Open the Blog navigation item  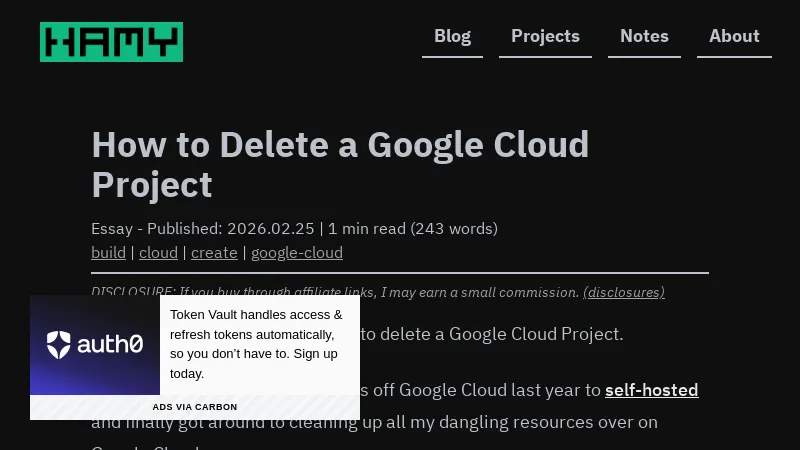[452, 37]
